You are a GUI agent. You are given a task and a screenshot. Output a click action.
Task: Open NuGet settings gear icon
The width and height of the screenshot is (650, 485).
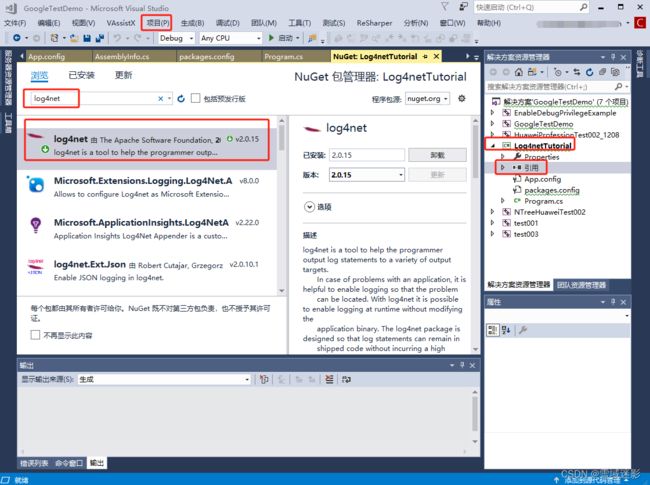[x=461, y=99]
